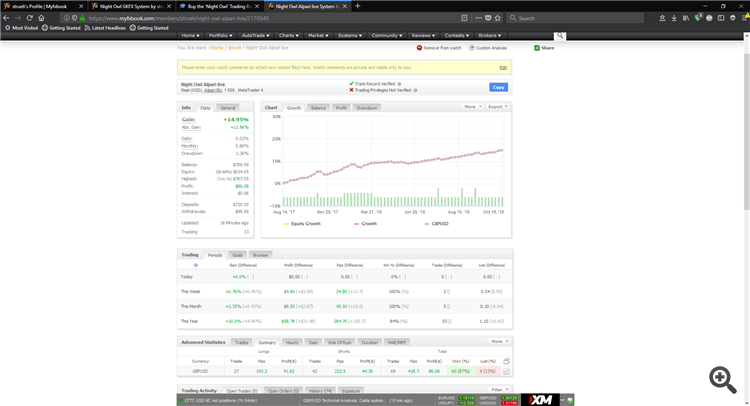
Task: Switch chart to Balance tab
Action: point(318,108)
